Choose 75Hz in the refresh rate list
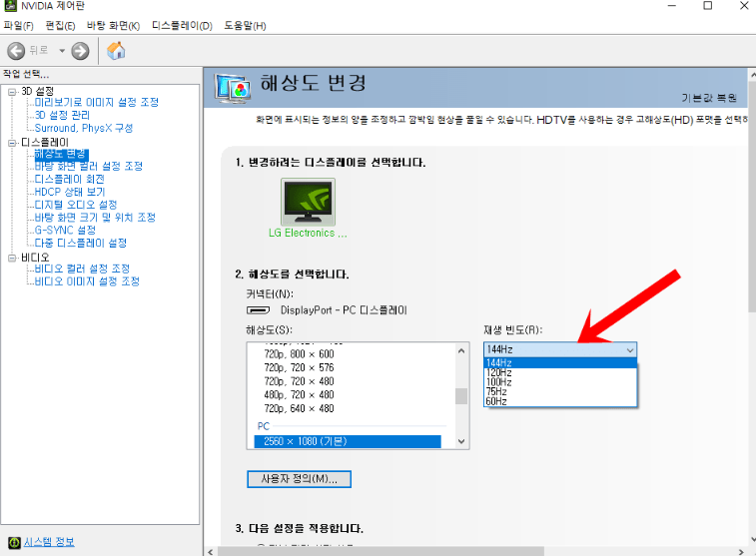This screenshot has width=756, height=556. [560, 391]
